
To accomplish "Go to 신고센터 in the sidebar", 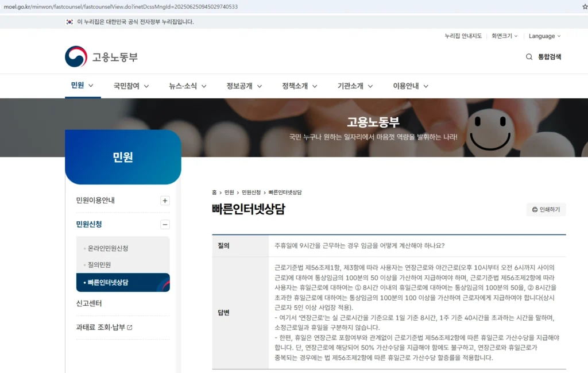I will (89, 303).
